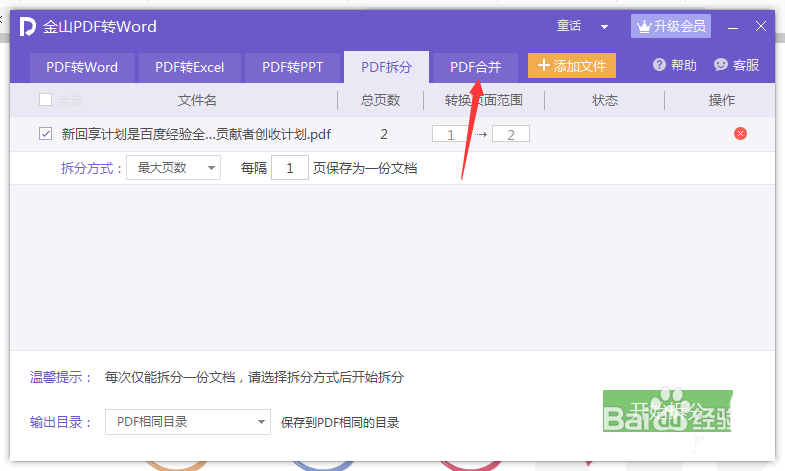This screenshot has height=471, width=785.
Task: Close the 金山PDF转Word window
Action: tap(760, 26)
